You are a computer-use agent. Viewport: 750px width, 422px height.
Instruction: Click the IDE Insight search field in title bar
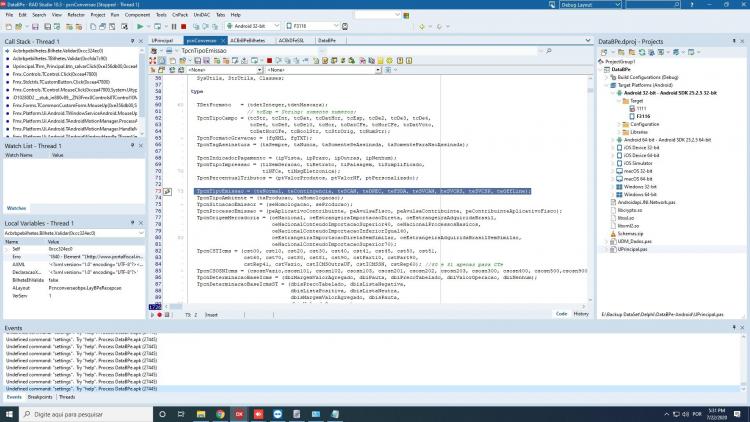coord(653,4)
